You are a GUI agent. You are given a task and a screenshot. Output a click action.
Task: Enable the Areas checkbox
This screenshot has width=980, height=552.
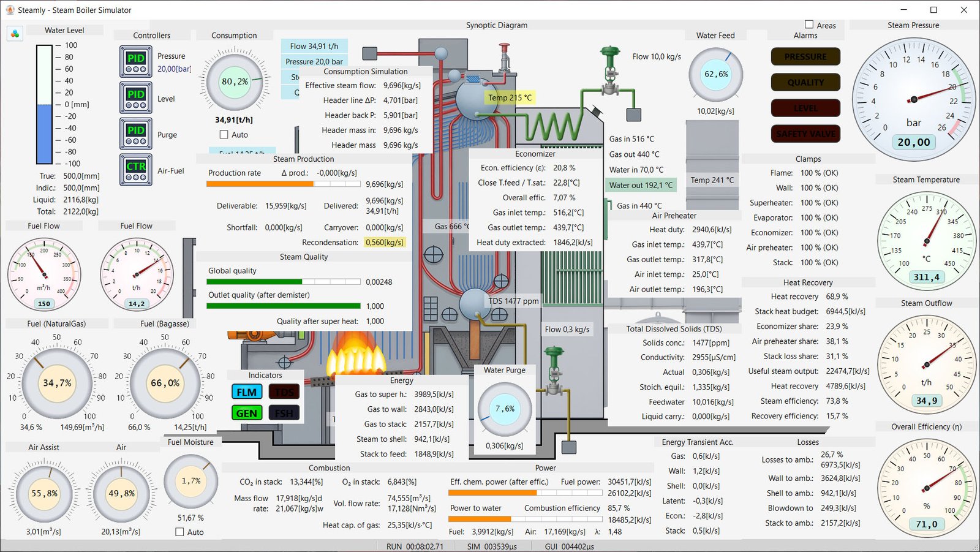pyautogui.click(x=809, y=25)
